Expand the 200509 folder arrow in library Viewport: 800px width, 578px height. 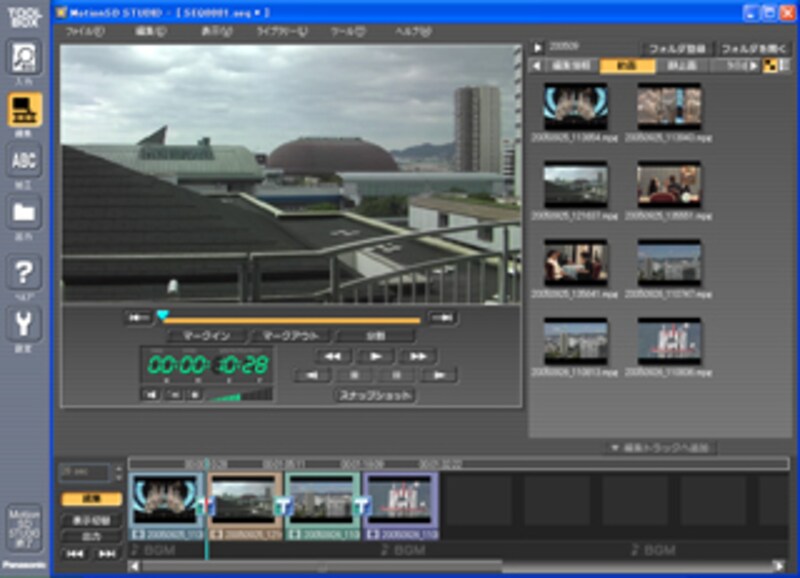tap(537, 46)
